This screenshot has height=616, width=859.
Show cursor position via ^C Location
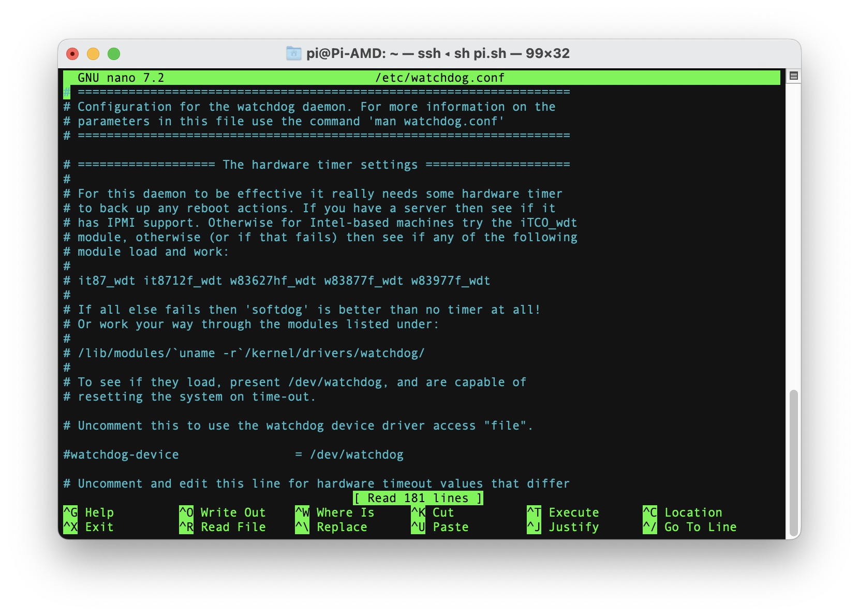pyautogui.click(x=683, y=512)
